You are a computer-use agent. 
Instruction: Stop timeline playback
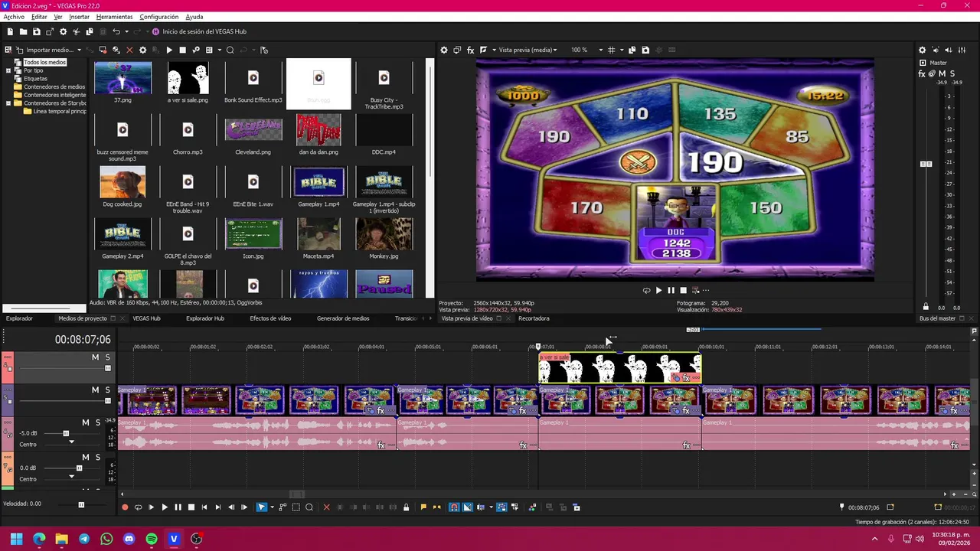click(191, 507)
